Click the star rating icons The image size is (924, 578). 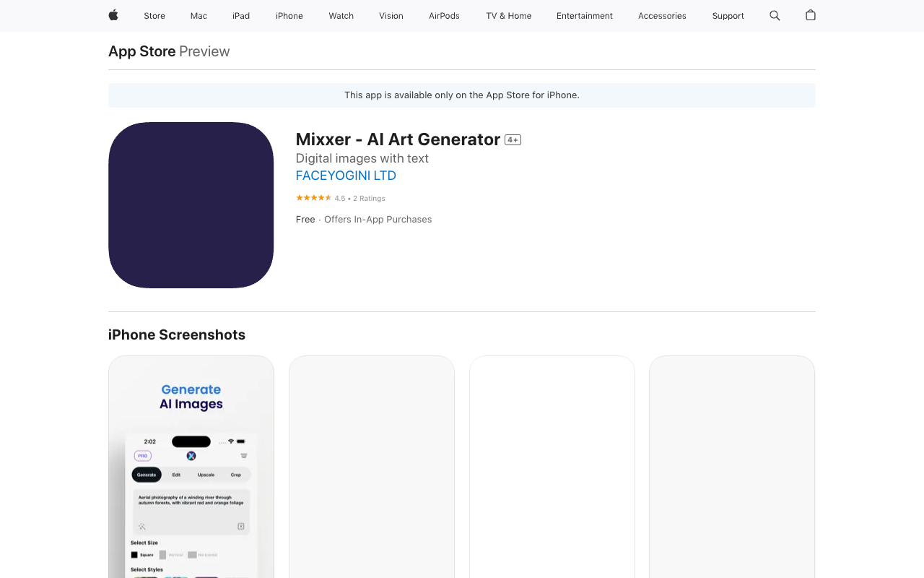point(313,198)
